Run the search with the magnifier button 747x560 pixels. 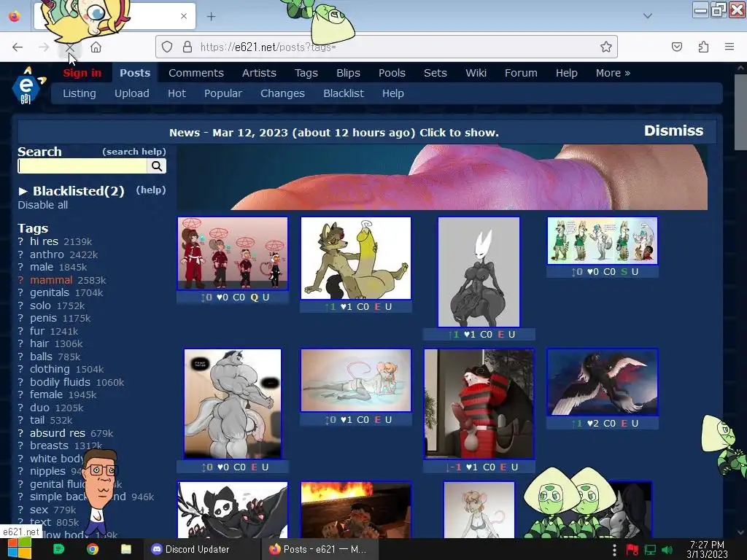157,166
